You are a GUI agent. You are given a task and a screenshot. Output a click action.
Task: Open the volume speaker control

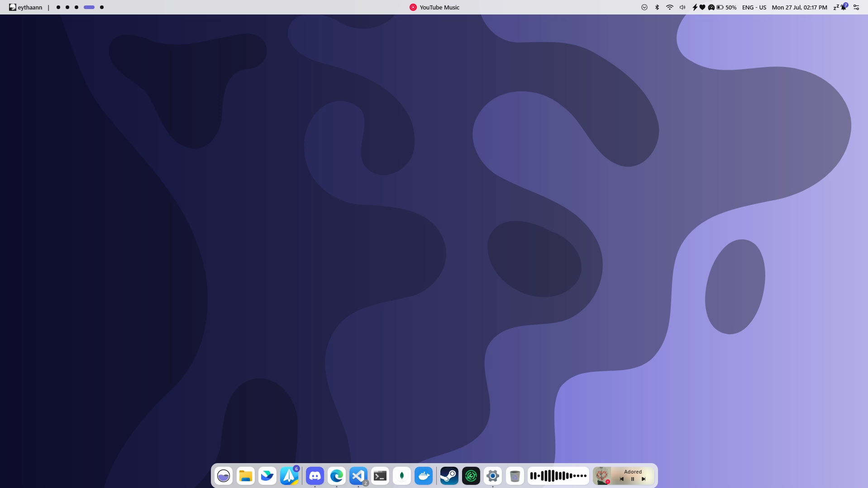point(682,7)
